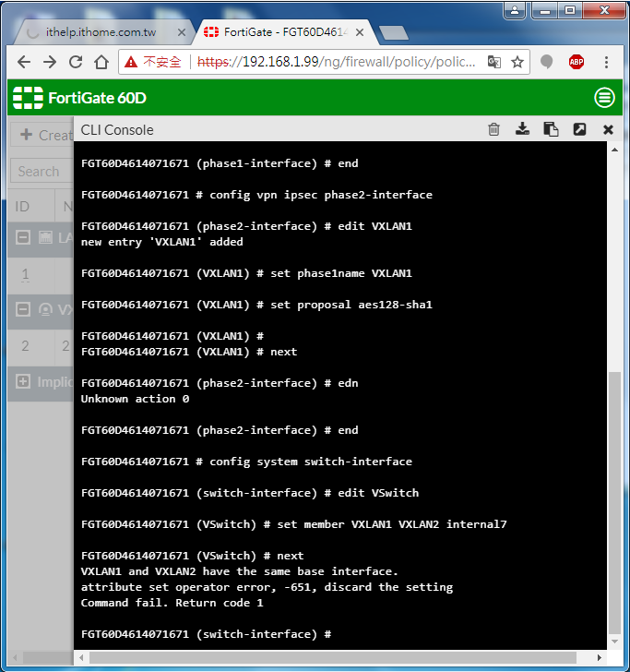Open the browser home page
The width and height of the screenshot is (630, 672).
point(101,62)
